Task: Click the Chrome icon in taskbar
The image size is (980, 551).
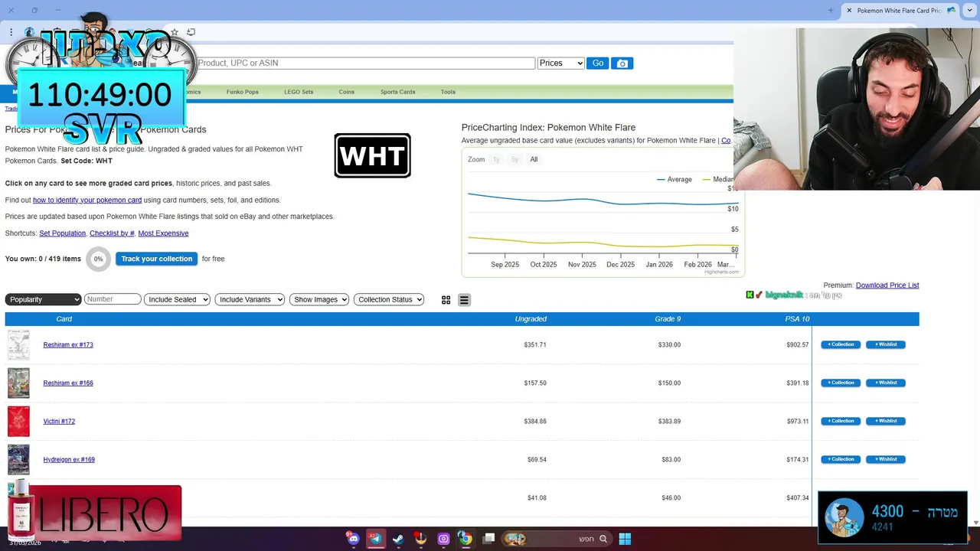Action: 465,539
